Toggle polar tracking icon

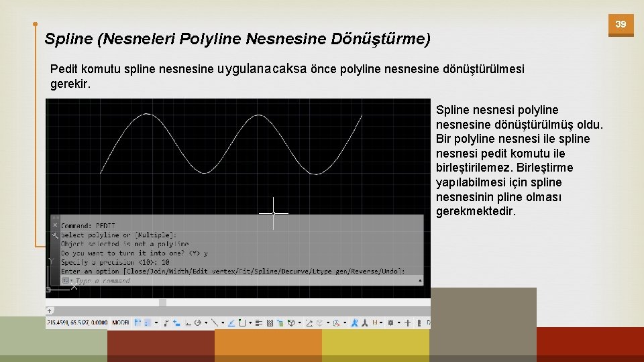coord(197,323)
